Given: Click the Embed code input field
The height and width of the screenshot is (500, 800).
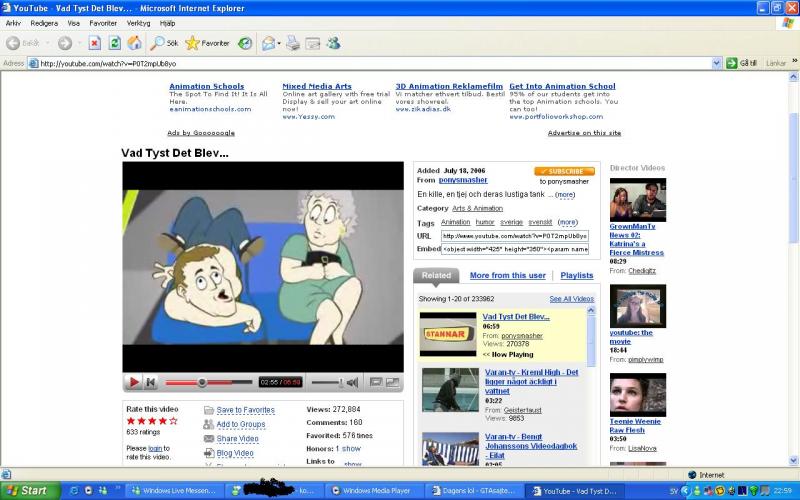Looking at the screenshot, I should coord(515,248).
